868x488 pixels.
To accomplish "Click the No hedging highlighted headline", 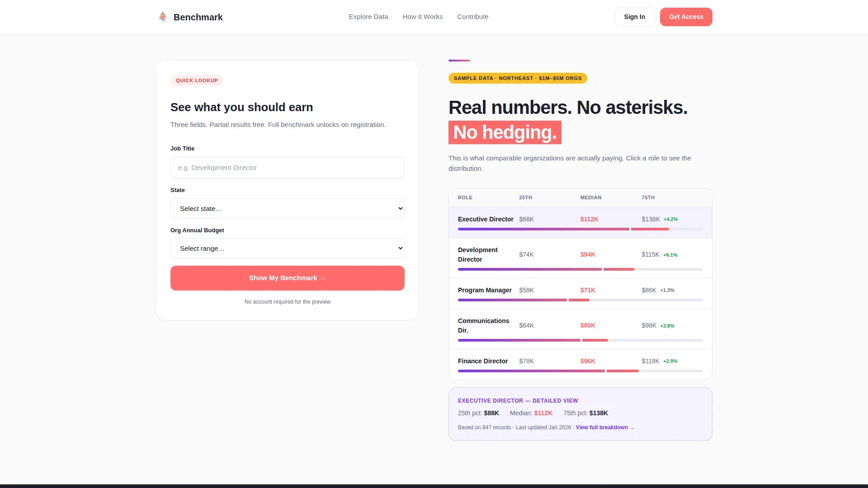I will (505, 132).
